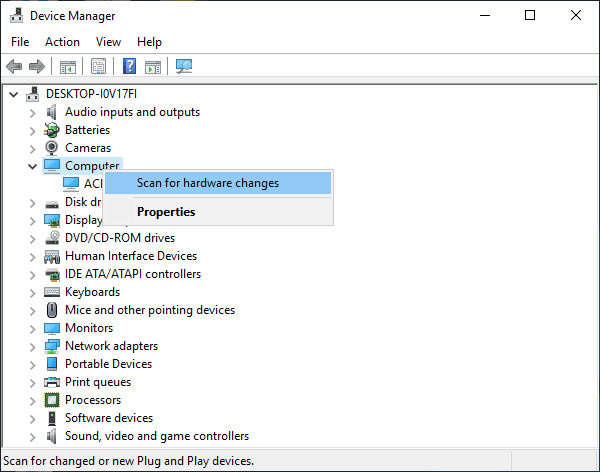Expand the Monitors category arrow
Viewport: 600px width, 472px height.
click(33, 329)
